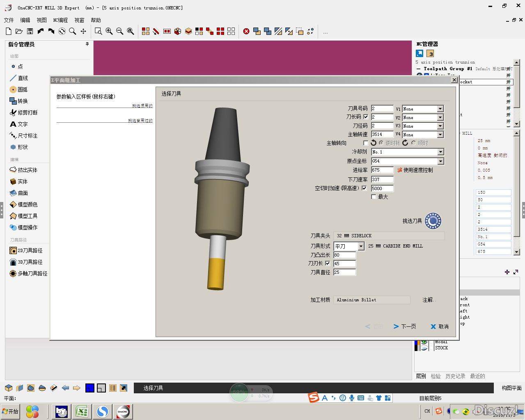This screenshot has width=525, height=420.
Task: Open the 文字 text tool
Action: tap(18, 124)
